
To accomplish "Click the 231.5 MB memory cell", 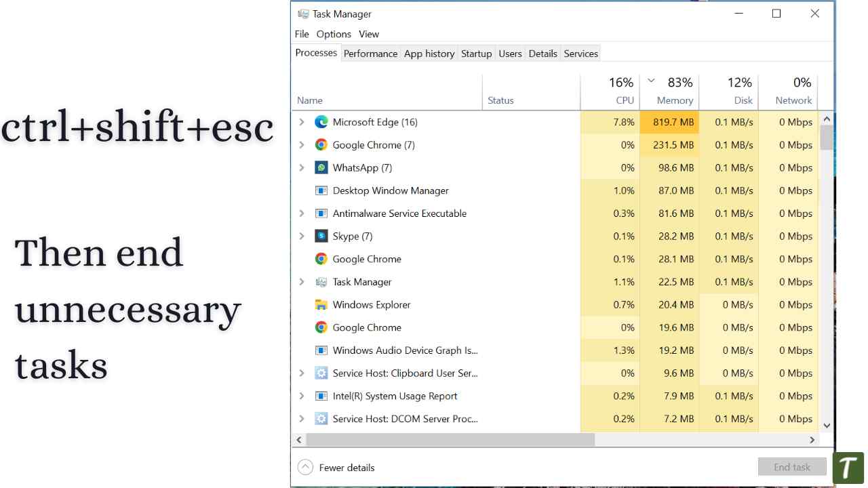I will point(669,145).
